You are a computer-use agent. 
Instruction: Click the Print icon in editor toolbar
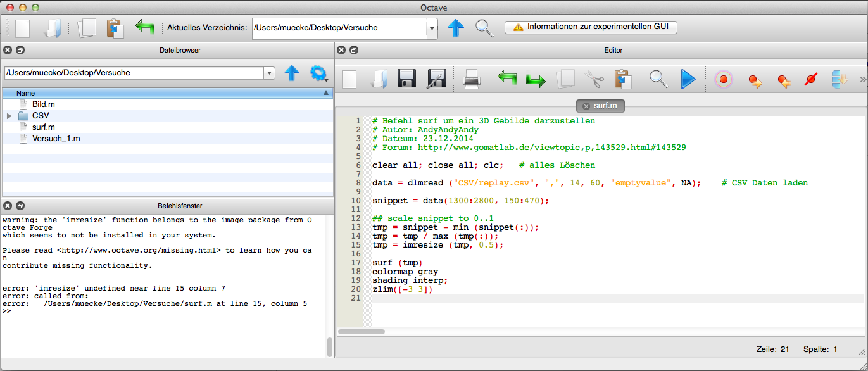tap(472, 79)
